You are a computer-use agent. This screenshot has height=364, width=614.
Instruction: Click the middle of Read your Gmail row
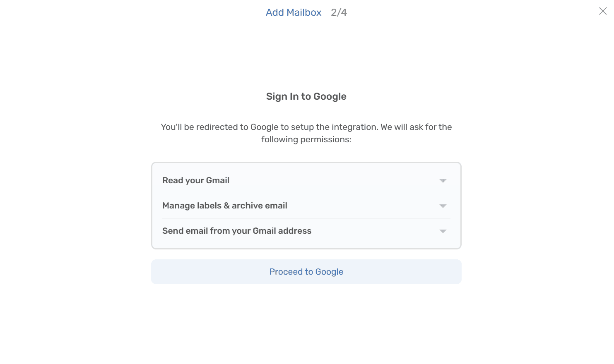click(x=306, y=180)
